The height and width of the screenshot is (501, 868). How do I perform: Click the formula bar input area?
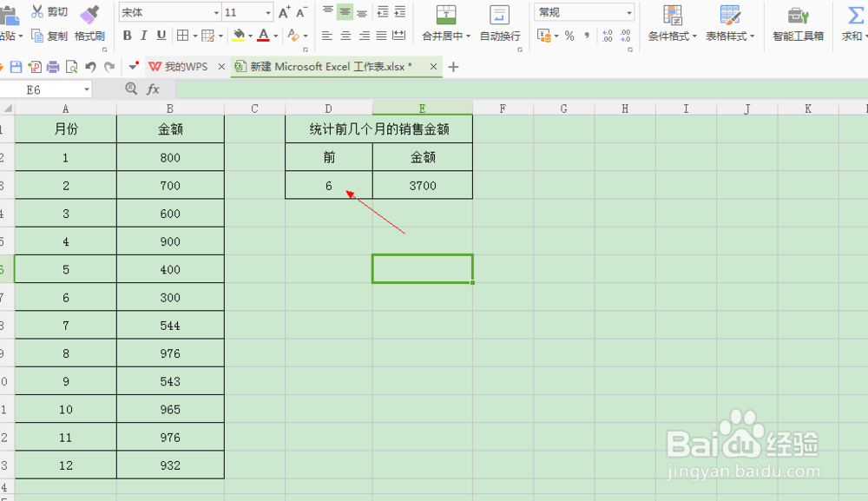tap(522, 89)
